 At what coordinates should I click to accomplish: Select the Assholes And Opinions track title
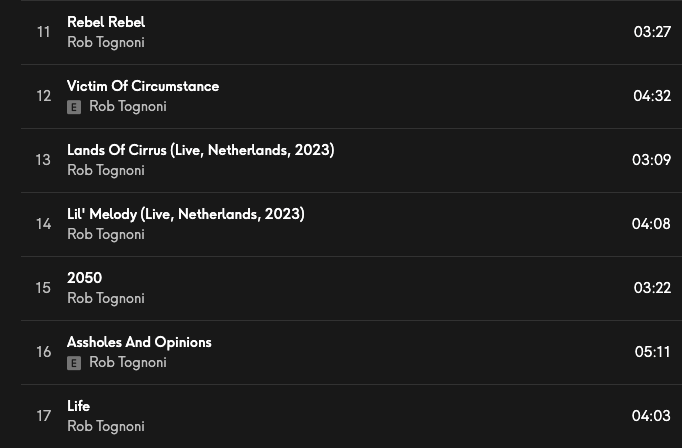[x=139, y=342]
